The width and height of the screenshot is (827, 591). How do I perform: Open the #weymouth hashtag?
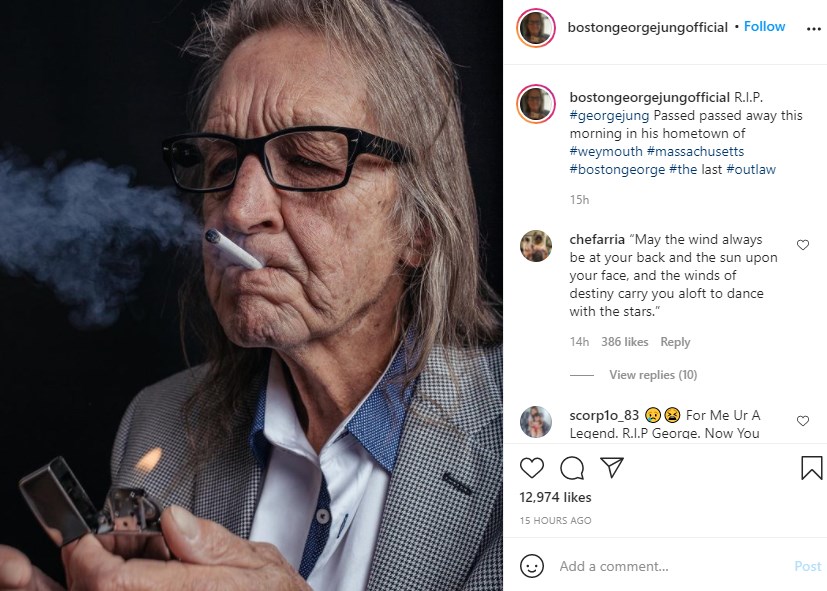click(x=606, y=152)
